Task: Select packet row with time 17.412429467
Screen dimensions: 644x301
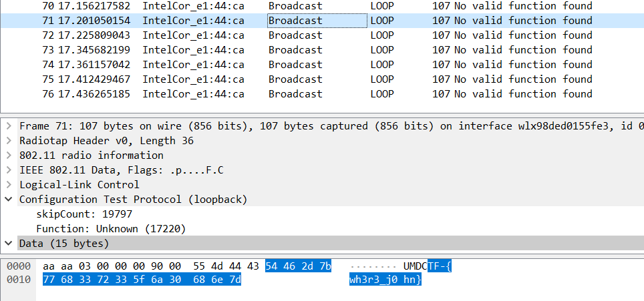Action: point(322,79)
